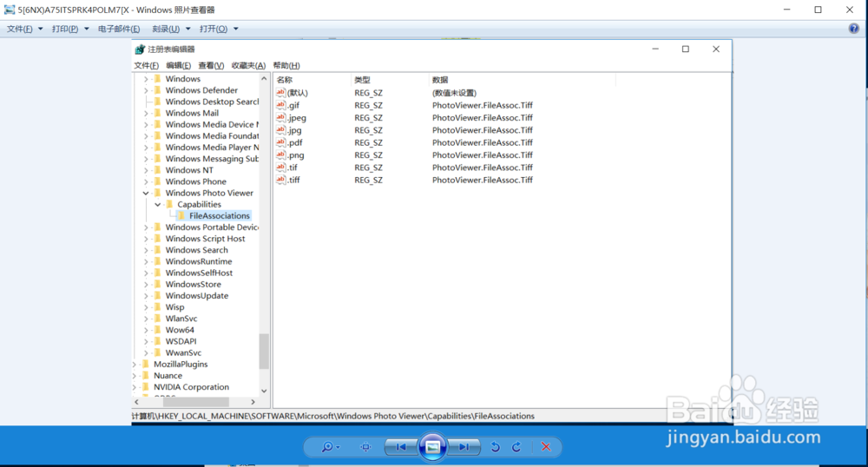Image resolution: width=868 pixels, height=467 pixels.
Task: Maximize the Registry Editor window
Action: [686, 49]
